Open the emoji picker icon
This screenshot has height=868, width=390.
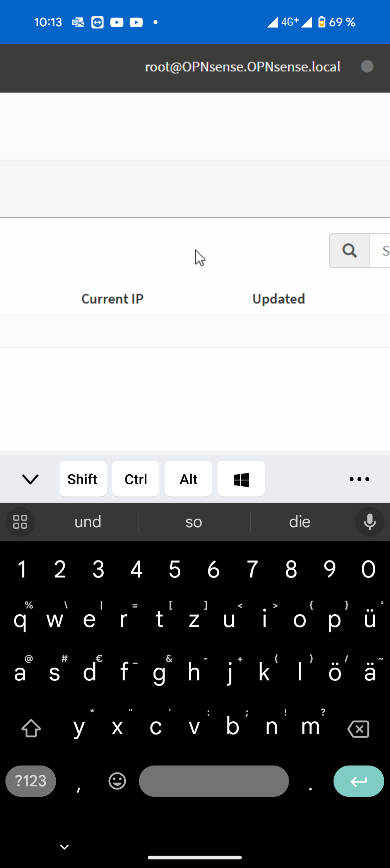tap(117, 781)
